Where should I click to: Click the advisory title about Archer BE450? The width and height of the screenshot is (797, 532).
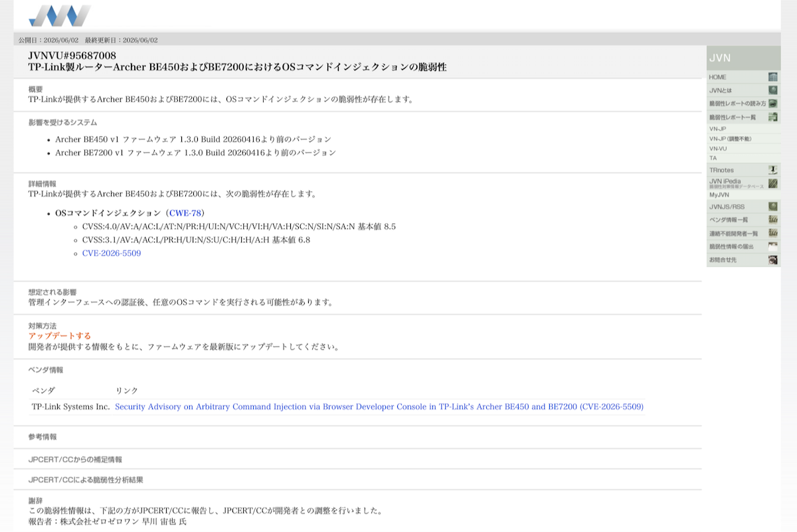(x=237, y=67)
